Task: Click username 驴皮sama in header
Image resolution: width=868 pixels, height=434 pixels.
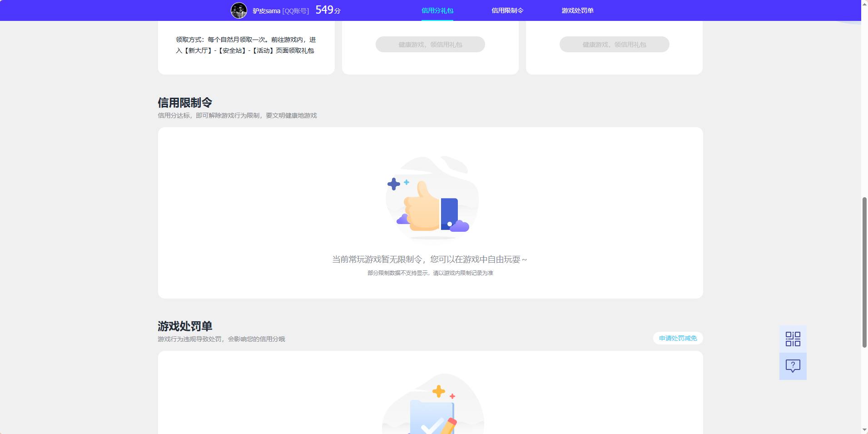Action: [x=267, y=11]
